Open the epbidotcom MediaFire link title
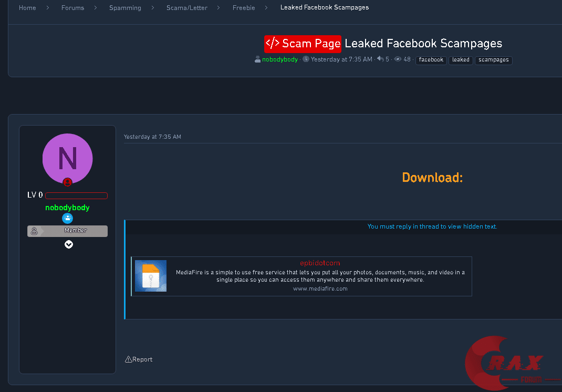This screenshot has width=562, height=392. click(320, 263)
